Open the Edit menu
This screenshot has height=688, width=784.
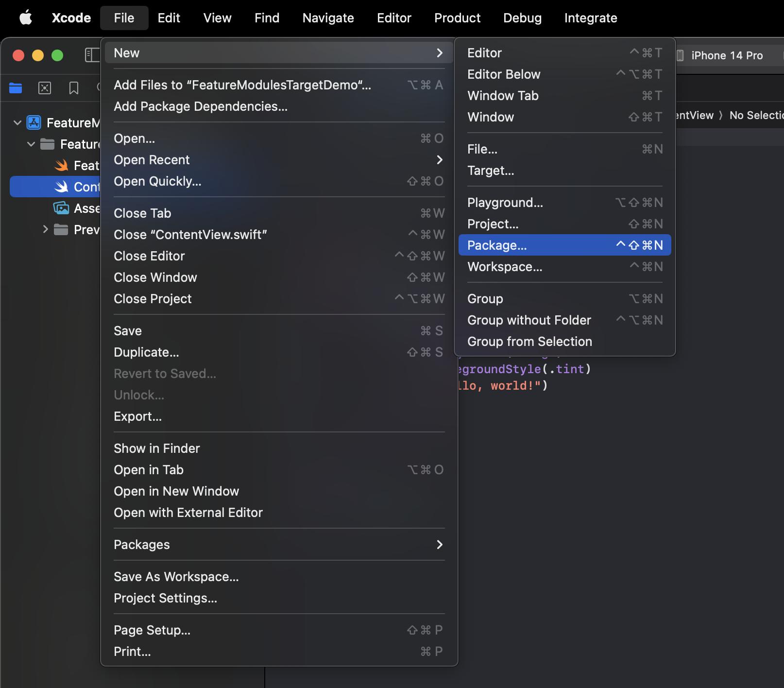click(x=169, y=18)
